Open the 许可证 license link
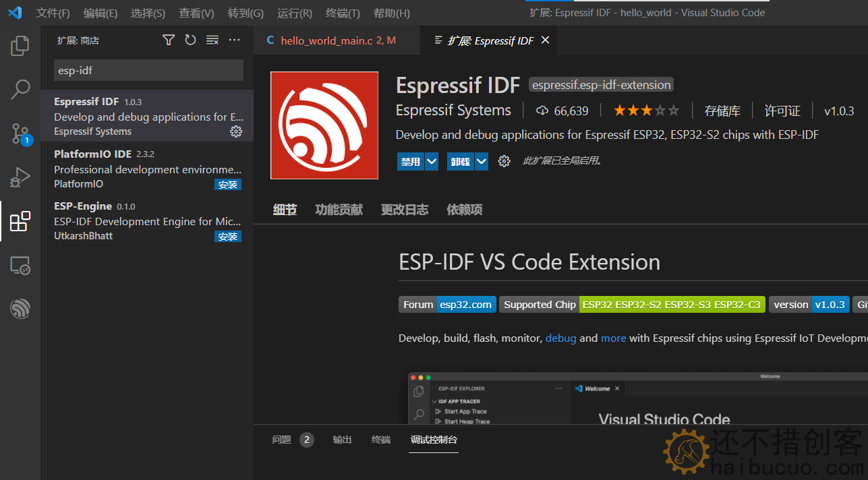 tap(782, 111)
